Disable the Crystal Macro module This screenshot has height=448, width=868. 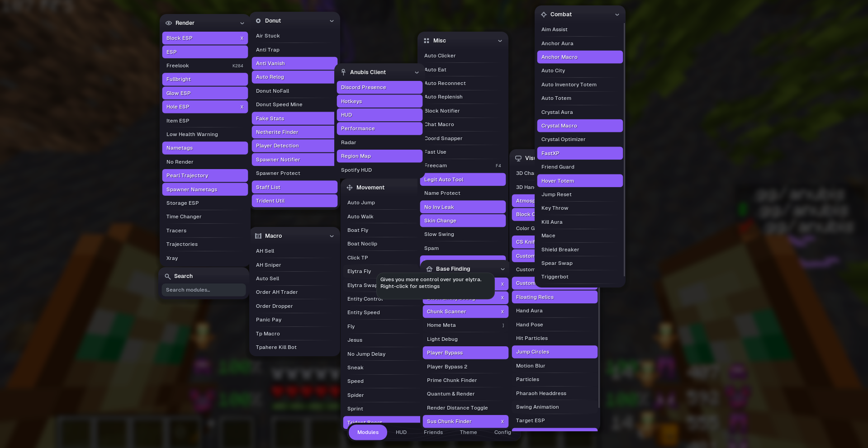(580, 126)
